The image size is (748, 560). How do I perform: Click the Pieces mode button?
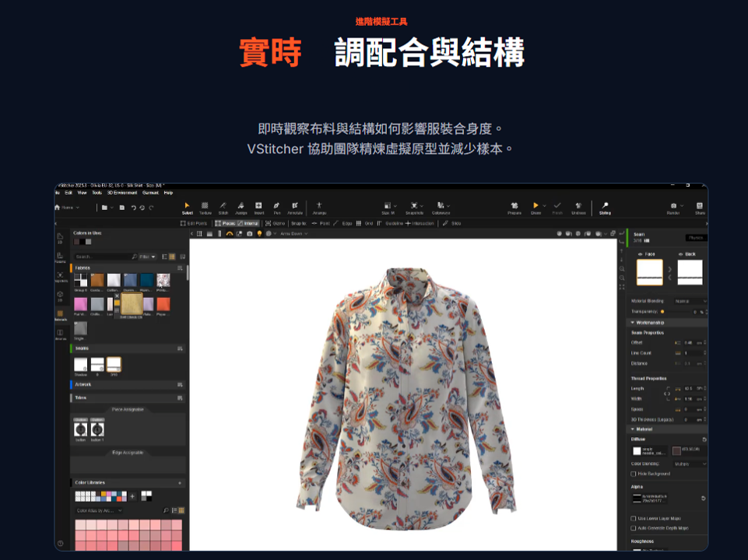(x=226, y=223)
